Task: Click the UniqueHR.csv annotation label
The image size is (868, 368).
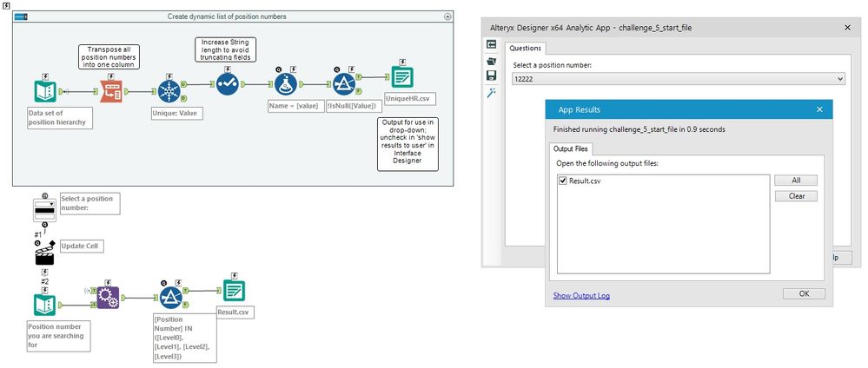Action: [x=409, y=99]
